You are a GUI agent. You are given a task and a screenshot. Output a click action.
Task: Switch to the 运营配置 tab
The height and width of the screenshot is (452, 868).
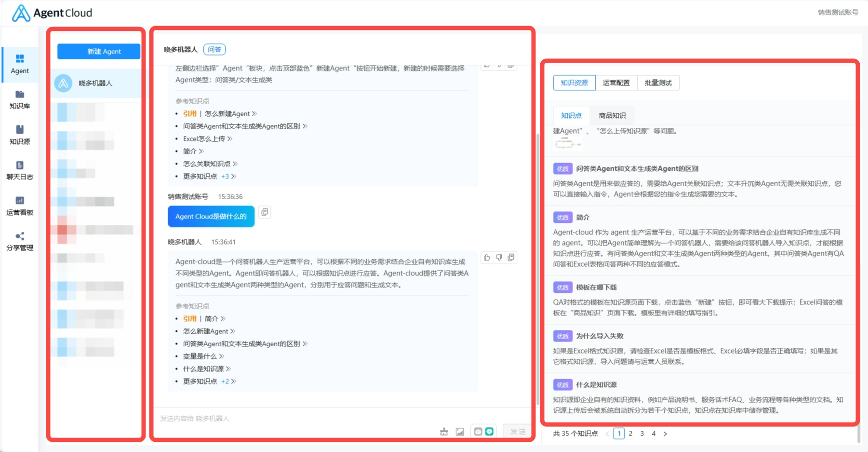tap(616, 82)
